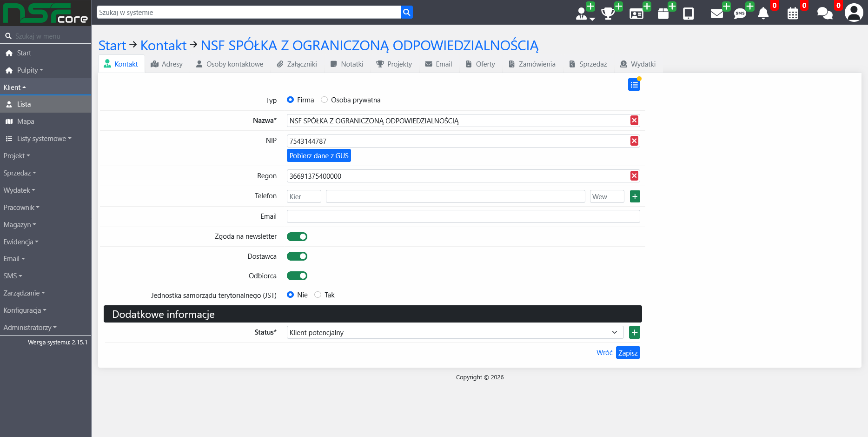Open the calendar icon in top bar

coord(793,13)
